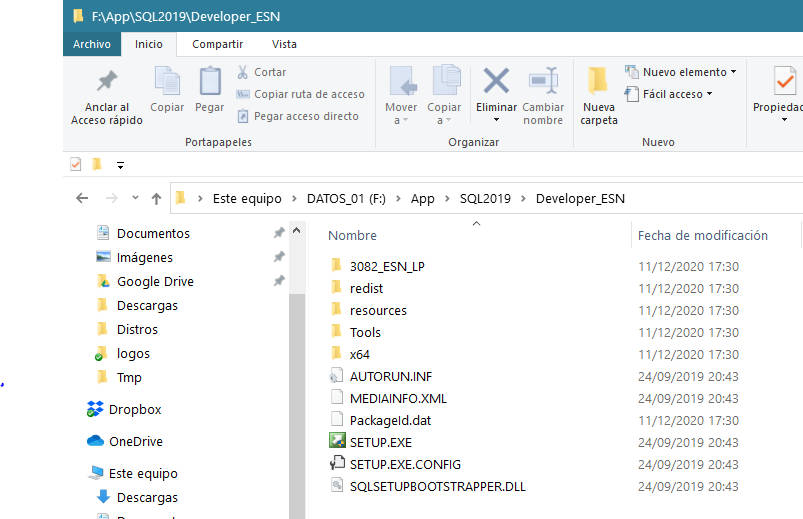Image resolution: width=803 pixels, height=519 pixels.
Task: Sort by the Nombre column header
Action: pyautogui.click(x=352, y=236)
